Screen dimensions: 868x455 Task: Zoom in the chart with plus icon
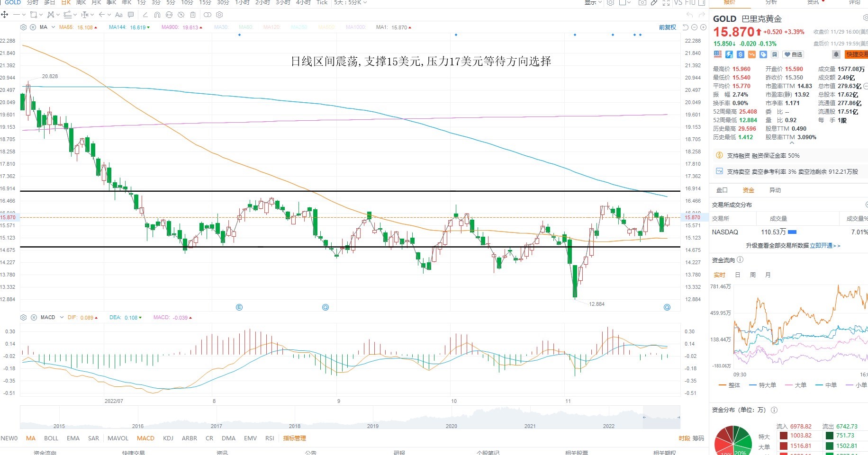click(x=704, y=27)
